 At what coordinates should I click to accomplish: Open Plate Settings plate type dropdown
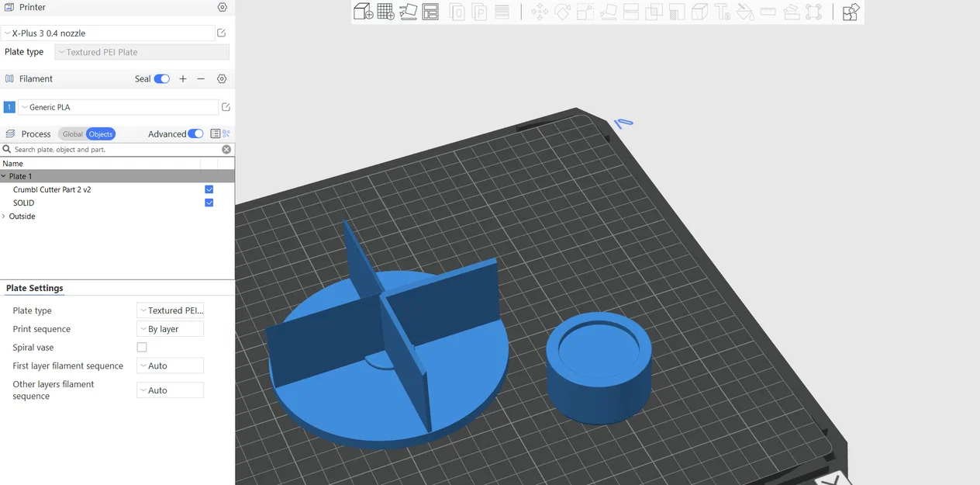171,310
